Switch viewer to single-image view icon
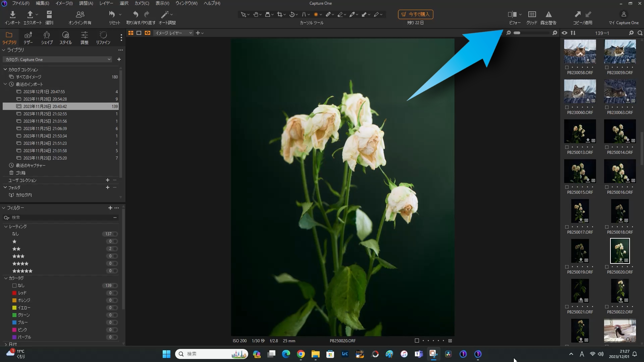Image resolution: width=644 pixels, height=362 pixels. [x=139, y=33]
